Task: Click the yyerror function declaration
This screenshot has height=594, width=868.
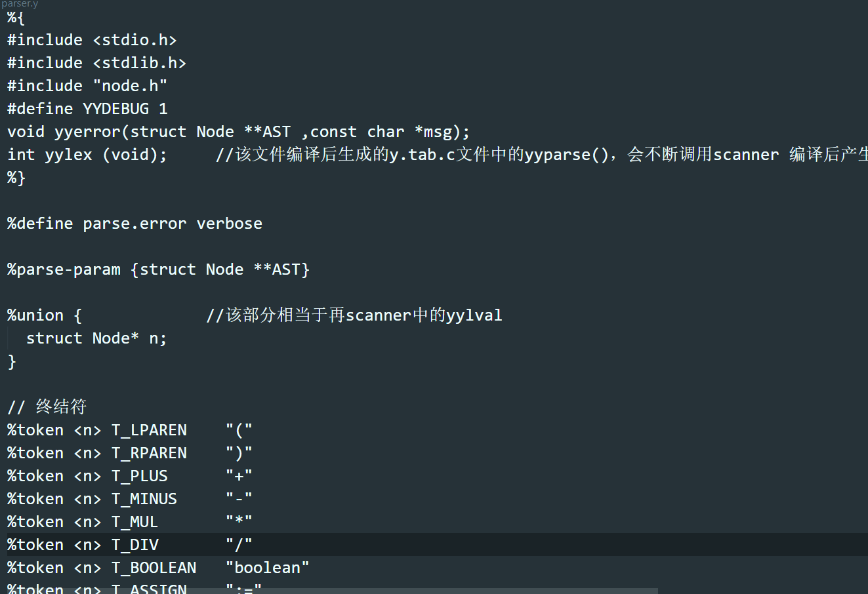Action: click(x=238, y=132)
